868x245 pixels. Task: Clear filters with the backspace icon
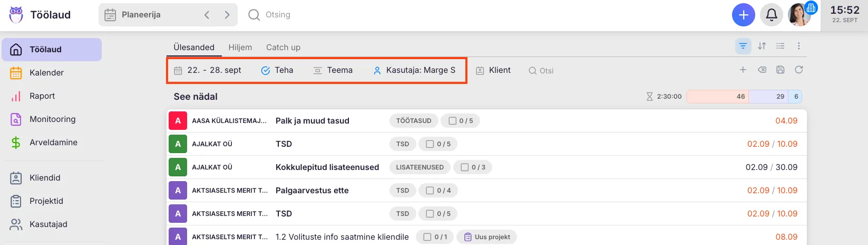click(762, 70)
